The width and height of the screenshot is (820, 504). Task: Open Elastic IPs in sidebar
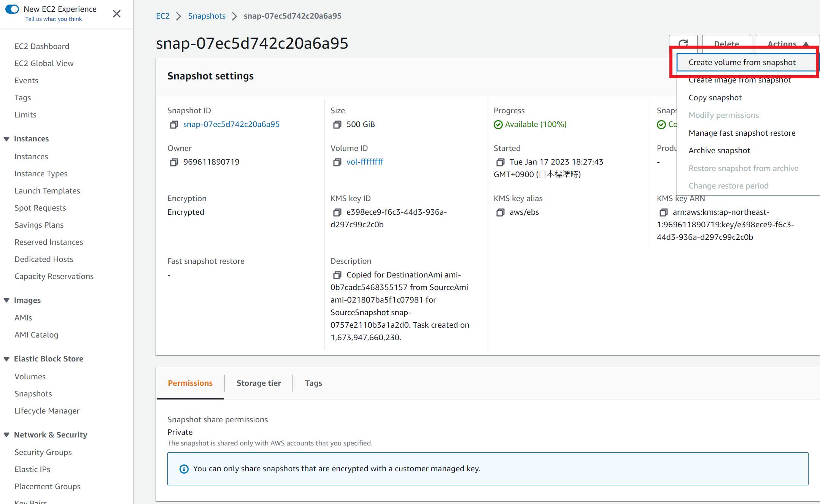[x=32, y=469]
